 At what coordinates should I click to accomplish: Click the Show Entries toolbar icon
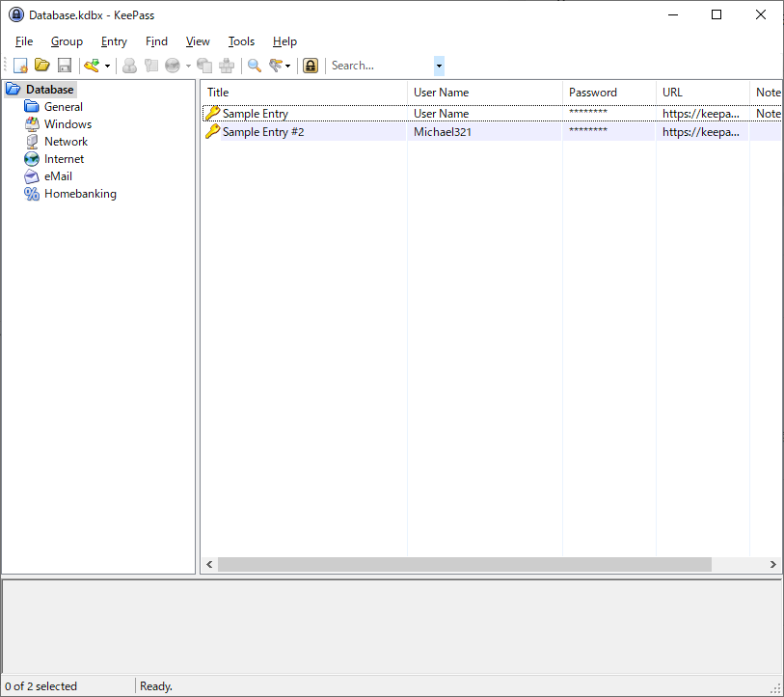[x=277, y=66]
